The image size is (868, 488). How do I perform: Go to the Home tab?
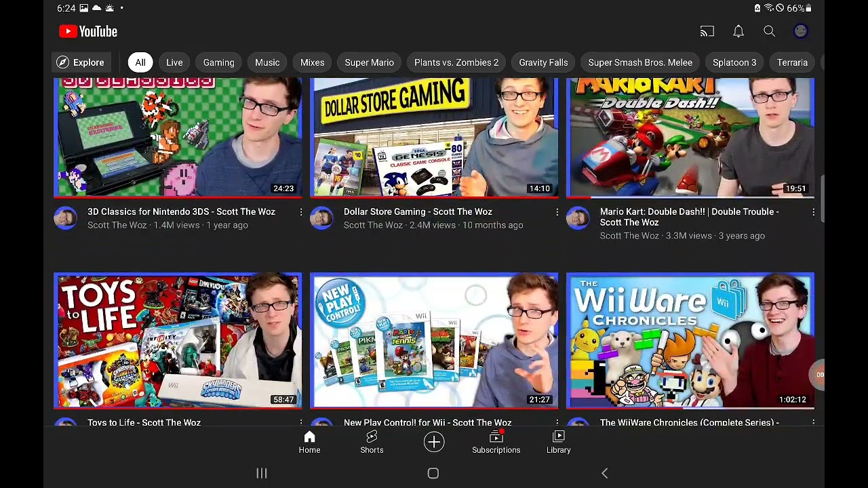coord(309,442)
